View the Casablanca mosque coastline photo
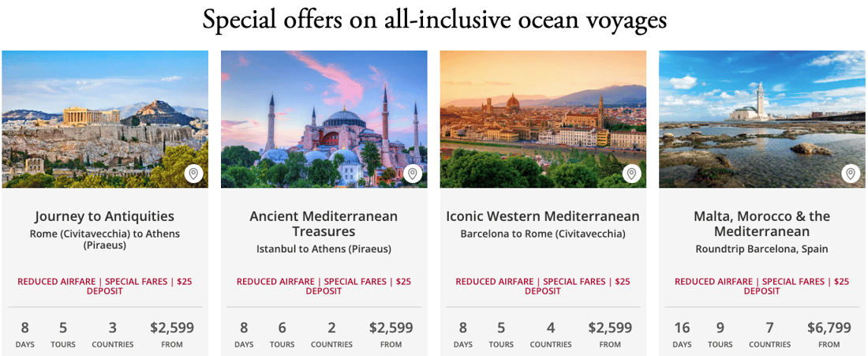The image size is (868, 356). tap(762, 119)
